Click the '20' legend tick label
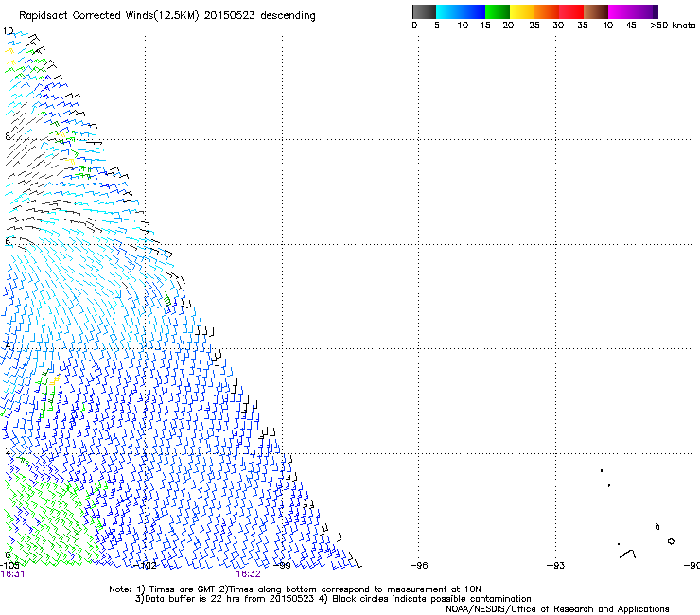700x615 pixels. point(508,26)
